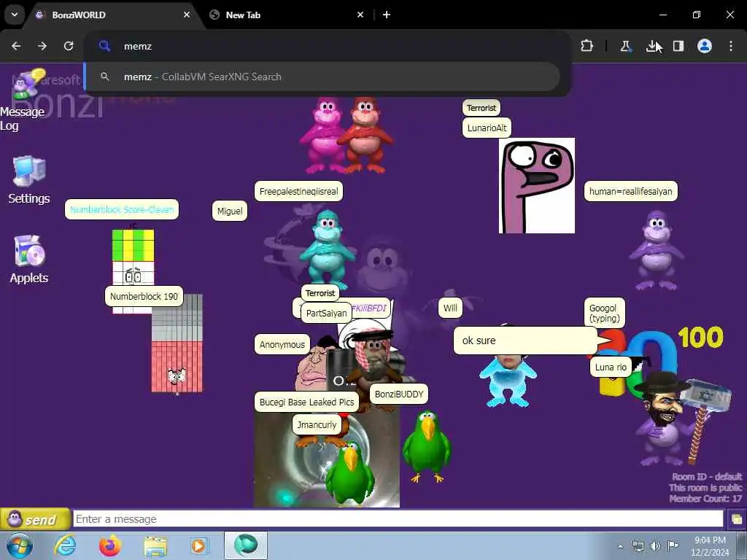Image resolution: width=747 pixels, height=560 pixels.
Task: Click the Terrorist tag above PartSaiyan
Action: [x=320, y=293]
